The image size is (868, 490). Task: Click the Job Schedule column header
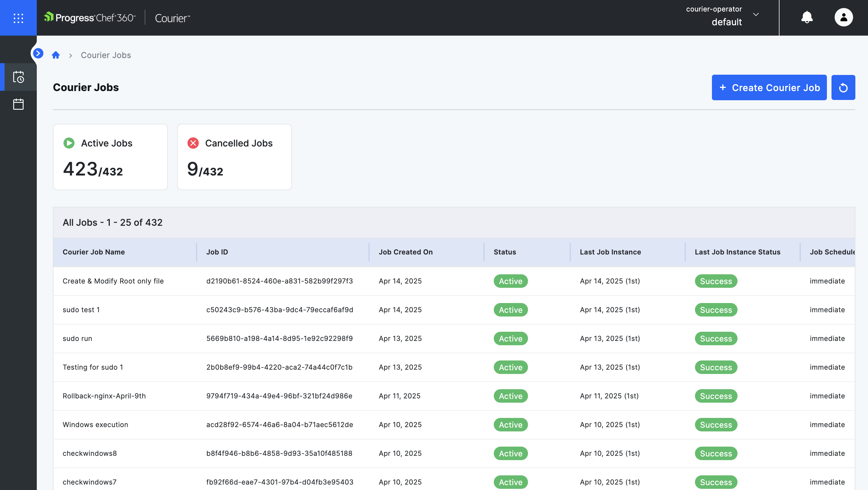tap(832, 252)
